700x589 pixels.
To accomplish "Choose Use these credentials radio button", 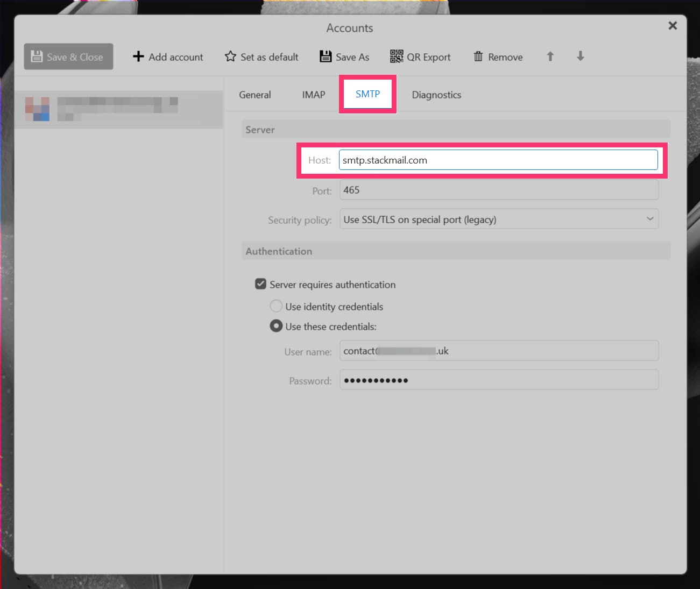I will (x=276, y=326).
